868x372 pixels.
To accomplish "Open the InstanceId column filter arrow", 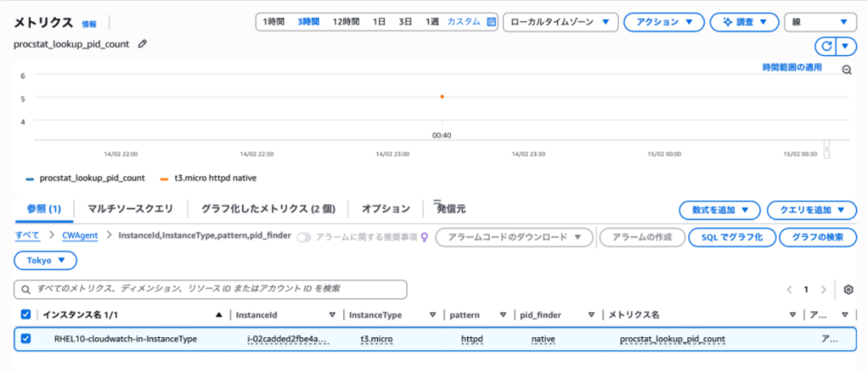I will coord(332,315).
